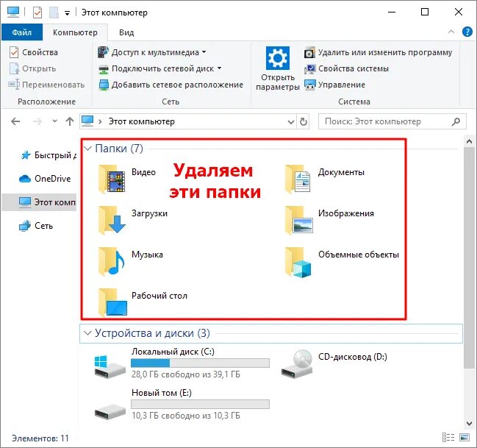The image size is (477, 448).
Task: Click Local Disk (C:) usage bar
Action: coord(200,363)
